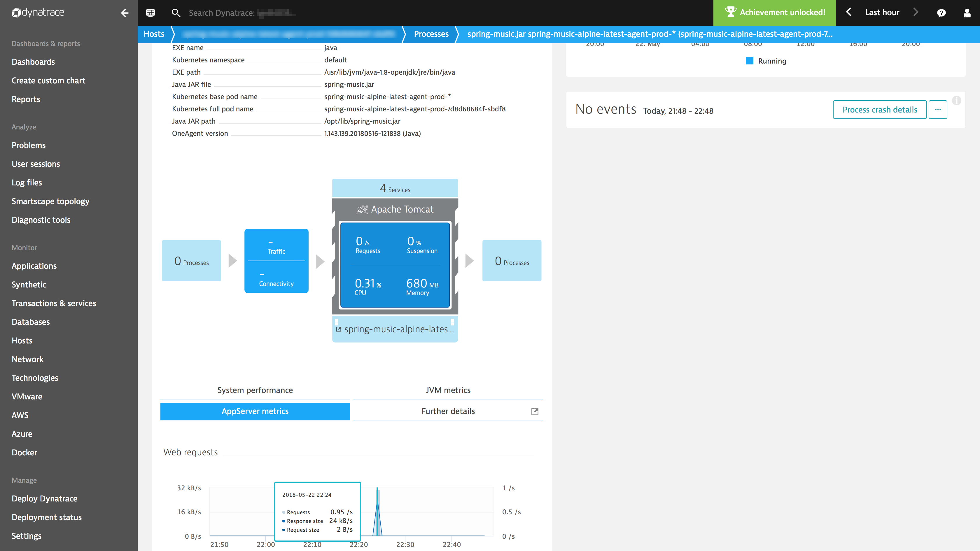
Task: Open the Last hour timeframe selector
Action: pyautogui.click(x=882, y=13)
